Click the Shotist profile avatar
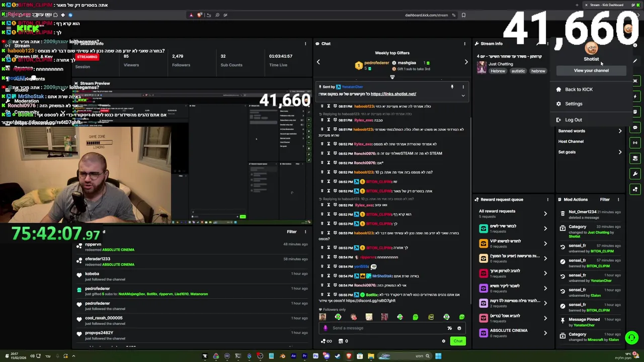The image size is (644, 362). coord(591,48)
